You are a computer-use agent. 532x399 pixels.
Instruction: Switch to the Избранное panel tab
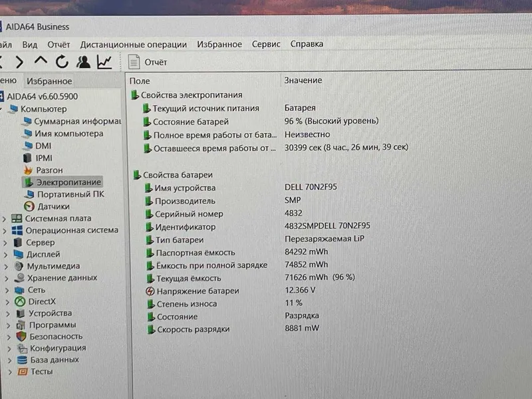click(49, 81)
